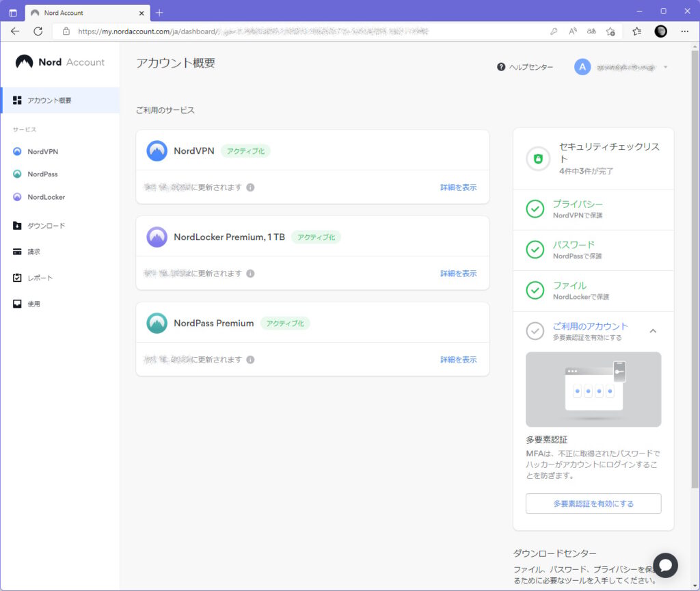The image size is (700, 591).
Task: Add this page to favorites
Action: point(610,31)
